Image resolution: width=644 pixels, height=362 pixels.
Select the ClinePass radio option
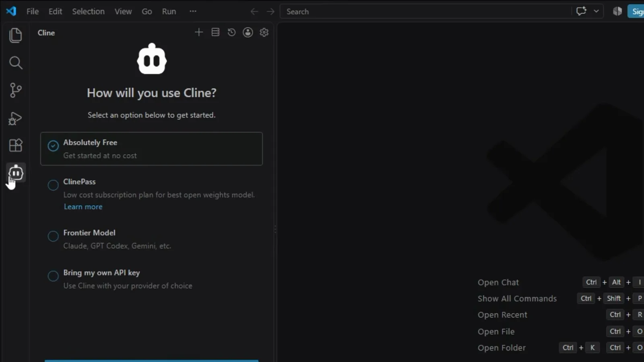pyautogui.click(x=53, y=185)
